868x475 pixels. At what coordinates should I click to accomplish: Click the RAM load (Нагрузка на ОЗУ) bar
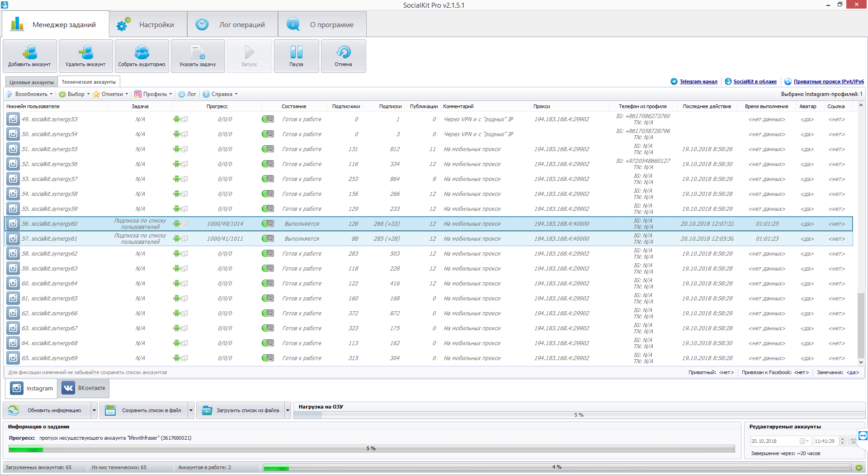click(x=579, y=415)
